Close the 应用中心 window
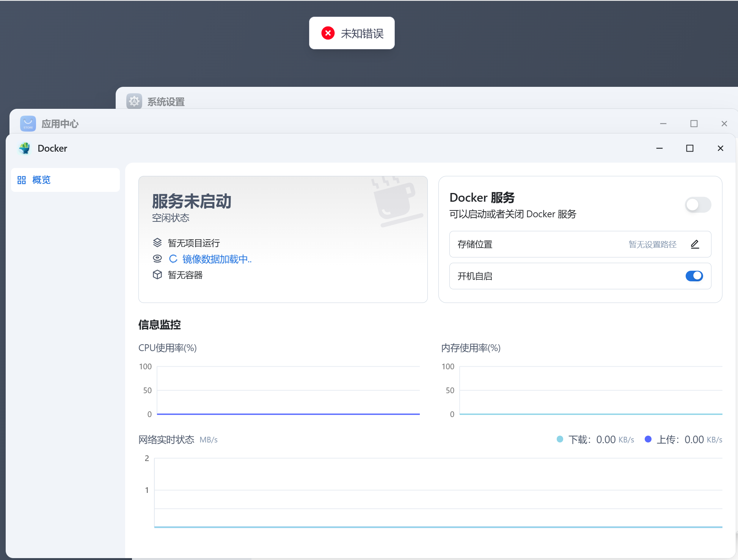The image size is (738, 560). click(x=724, y=124)
